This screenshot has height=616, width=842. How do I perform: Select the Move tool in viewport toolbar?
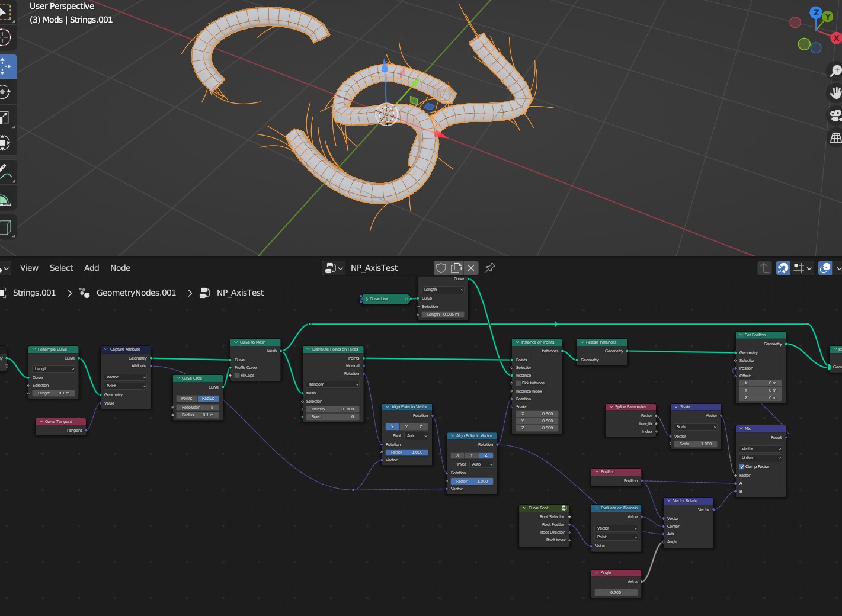[5, 66]
